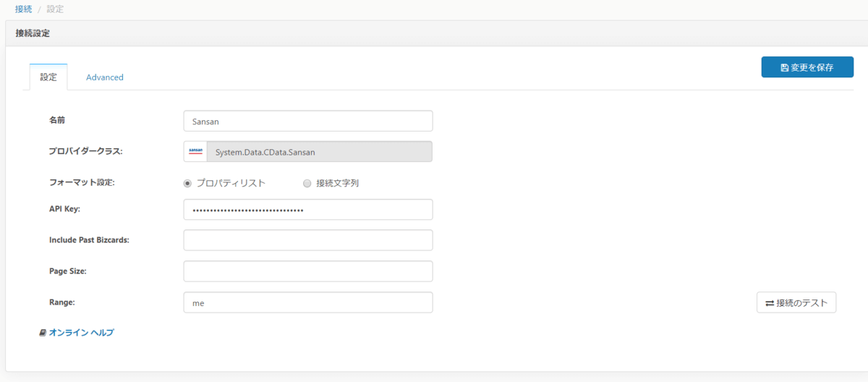Click the arrows icon on 接続のテスト button
The height and width of the screenshot is (382, 868).
pos(770,303)
